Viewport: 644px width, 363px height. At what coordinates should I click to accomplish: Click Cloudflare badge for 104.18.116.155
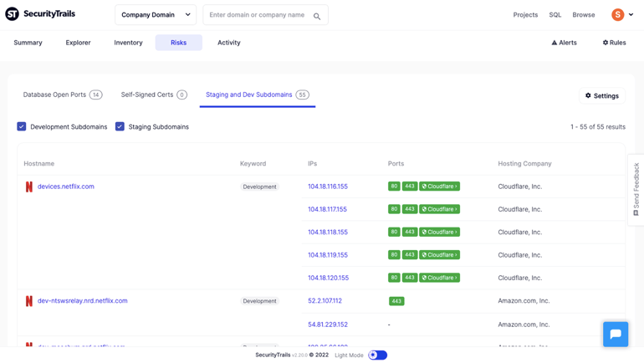coord(439,187)
